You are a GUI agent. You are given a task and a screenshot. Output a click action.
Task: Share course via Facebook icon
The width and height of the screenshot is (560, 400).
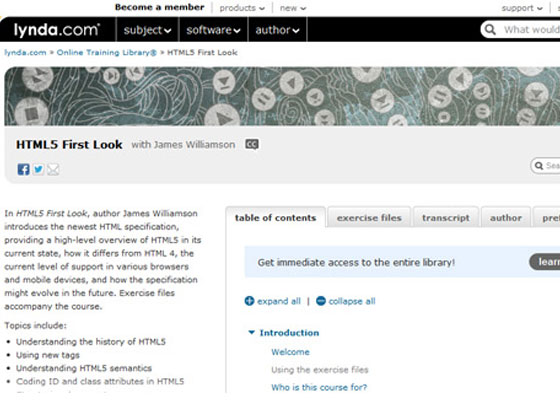(x=24, y=169)
